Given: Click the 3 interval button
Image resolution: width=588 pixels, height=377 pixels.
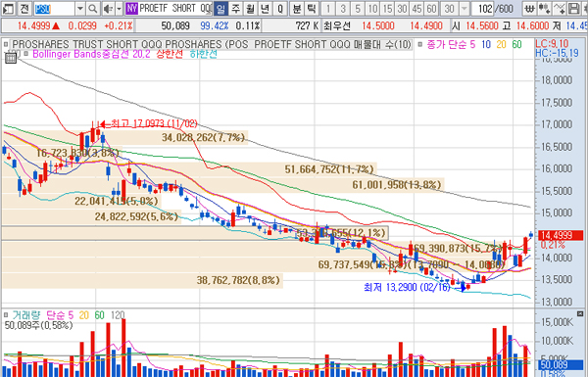Looking at the screenshot, I should (343, 8).
